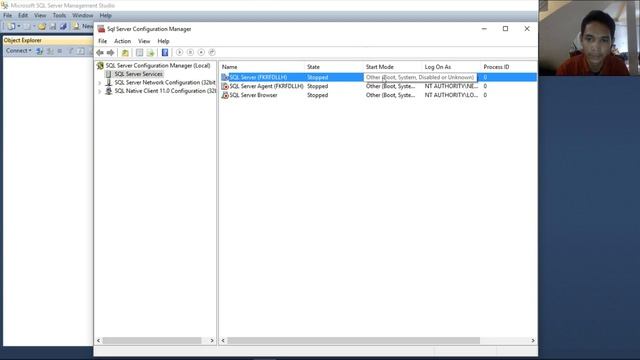640x360 pixels.
Task: Click the Object Explorer panel title
Action: (23, 40)
